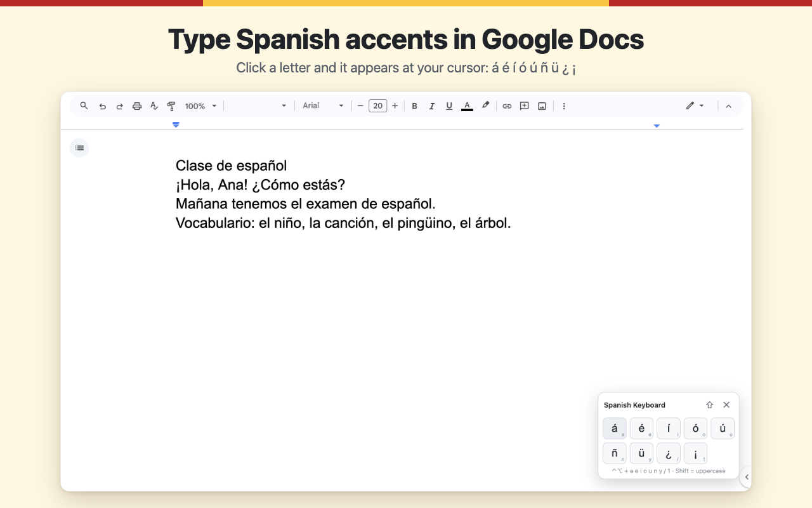Close the Spanish Keyboard panel
This screenshot has width=812, height=508.
(x=726, y=405)
